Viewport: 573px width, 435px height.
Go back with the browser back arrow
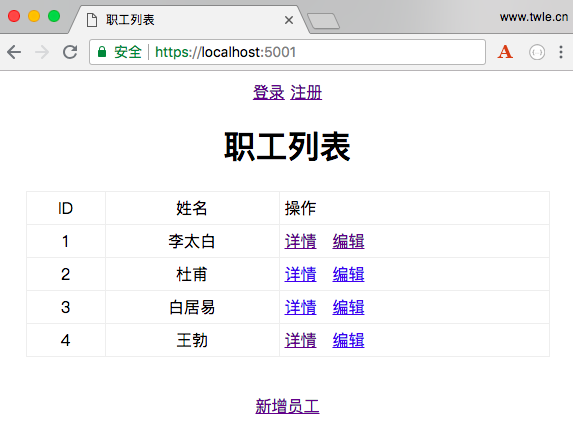pos(14,52)
